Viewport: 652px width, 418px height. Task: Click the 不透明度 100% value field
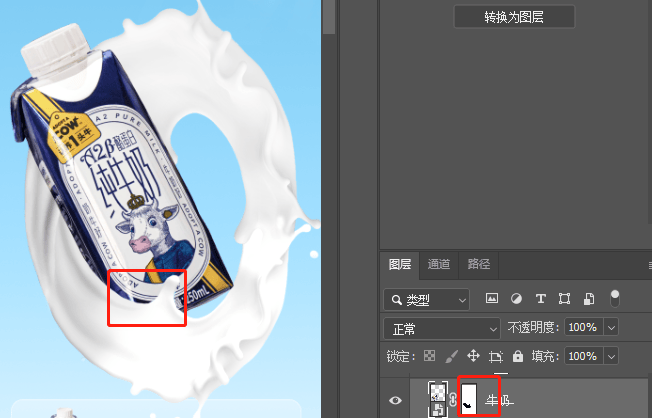tap(583, 327)
